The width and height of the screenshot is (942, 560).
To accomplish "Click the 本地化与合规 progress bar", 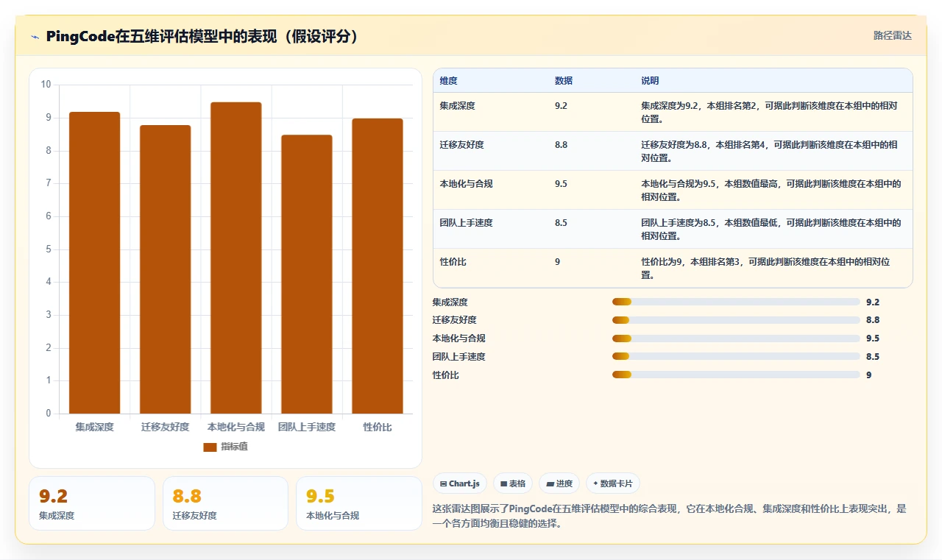I will pos(736,339).
